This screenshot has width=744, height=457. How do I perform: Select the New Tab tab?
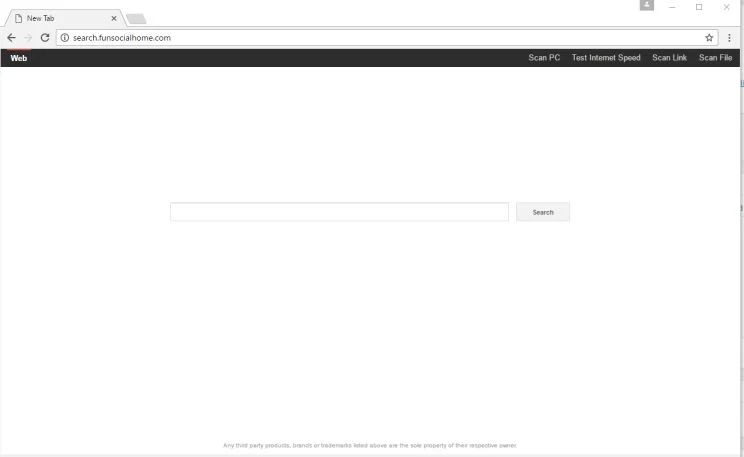pos(64,18)
